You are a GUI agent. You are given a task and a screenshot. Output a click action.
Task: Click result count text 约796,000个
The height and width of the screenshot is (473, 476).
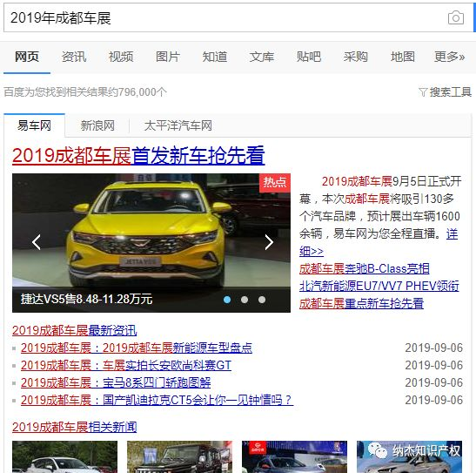[137, 91]
